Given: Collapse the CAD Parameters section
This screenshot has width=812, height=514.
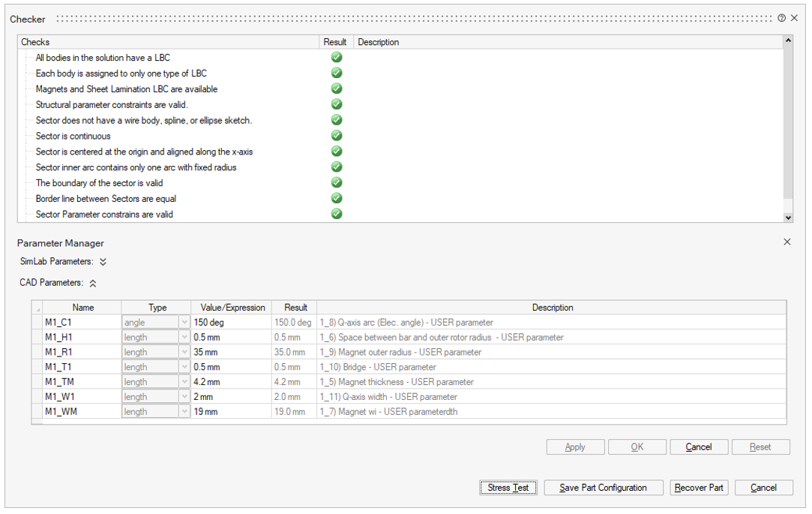Looking at the screenshot, I should [x=92, y=284].
